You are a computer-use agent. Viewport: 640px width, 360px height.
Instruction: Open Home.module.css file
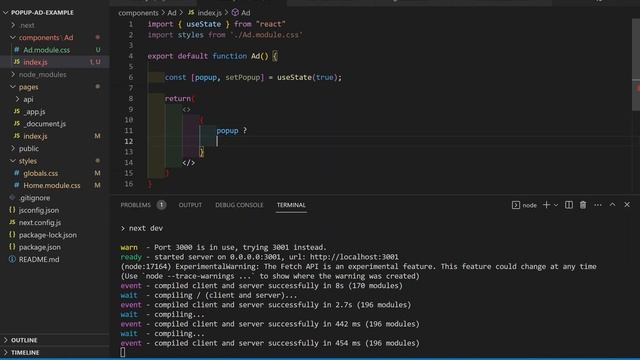(x=52, y=185)
